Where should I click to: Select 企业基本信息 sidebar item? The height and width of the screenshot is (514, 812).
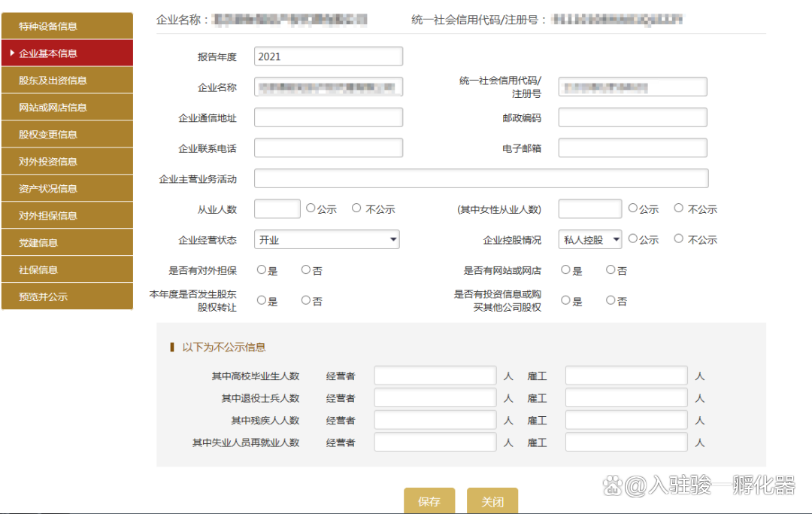(x=68, y=53)
